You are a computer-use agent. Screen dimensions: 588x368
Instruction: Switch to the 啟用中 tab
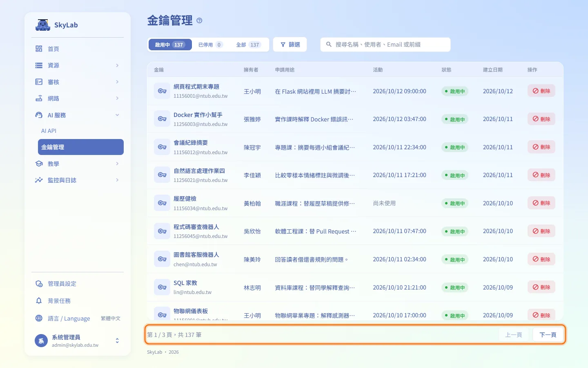[170, 45]
